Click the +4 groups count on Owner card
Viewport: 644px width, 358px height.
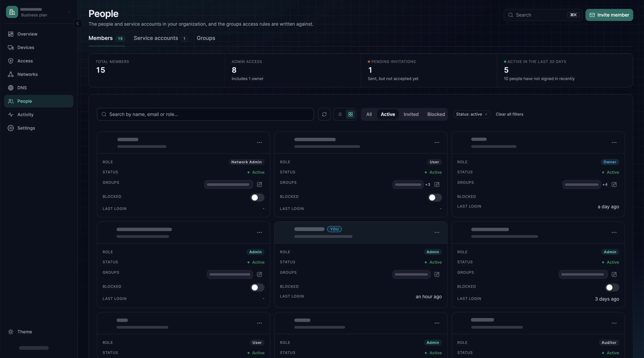tap(605, 185)
